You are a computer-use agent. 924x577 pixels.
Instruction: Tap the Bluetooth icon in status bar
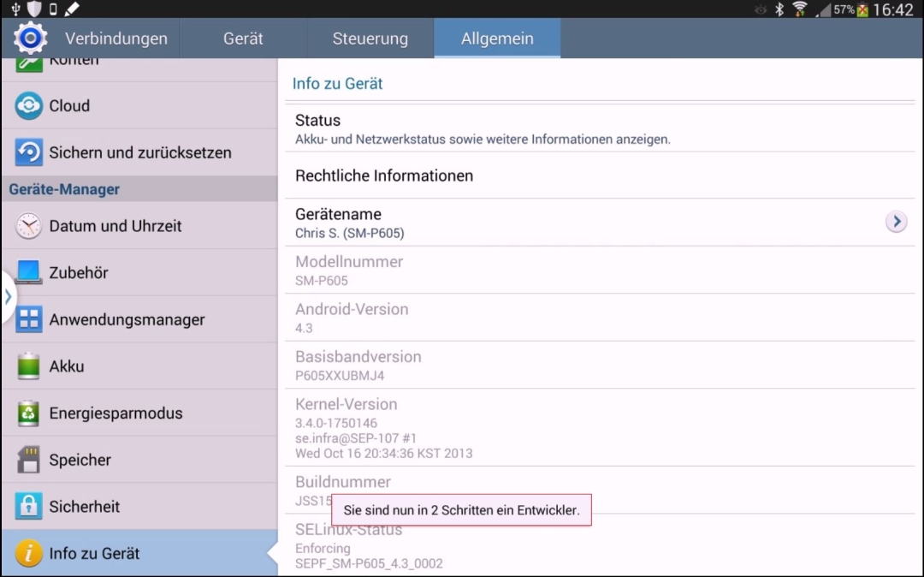coord(779,9)
